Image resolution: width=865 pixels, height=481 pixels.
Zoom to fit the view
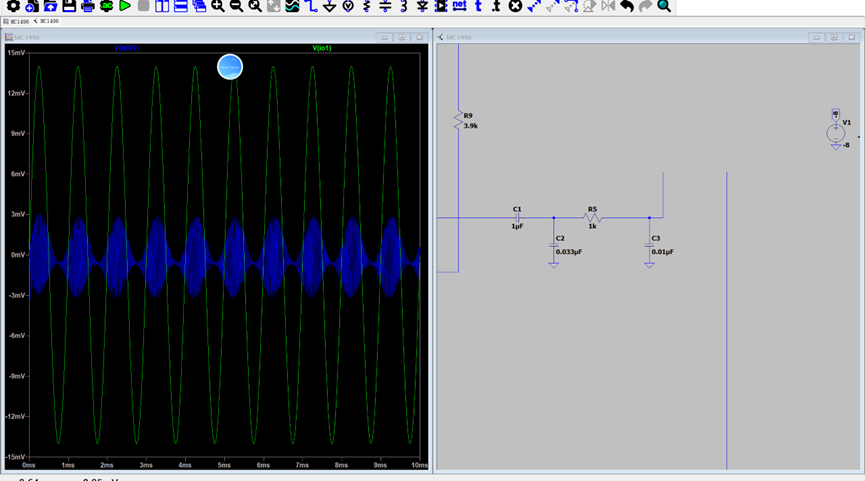tap(255, 6)
